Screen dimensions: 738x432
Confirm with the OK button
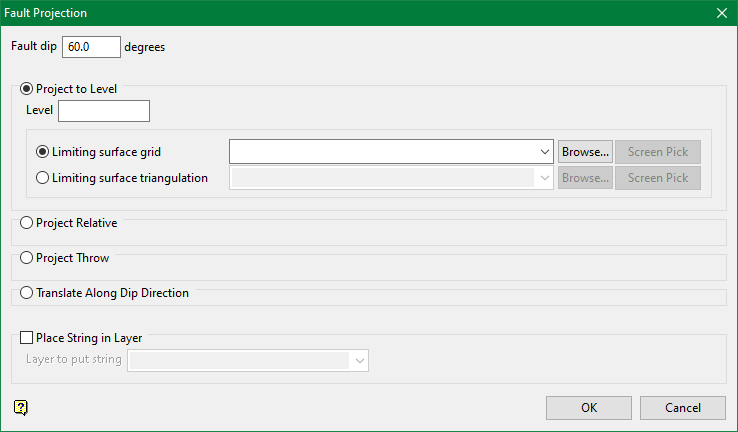[x=589, y=408]
